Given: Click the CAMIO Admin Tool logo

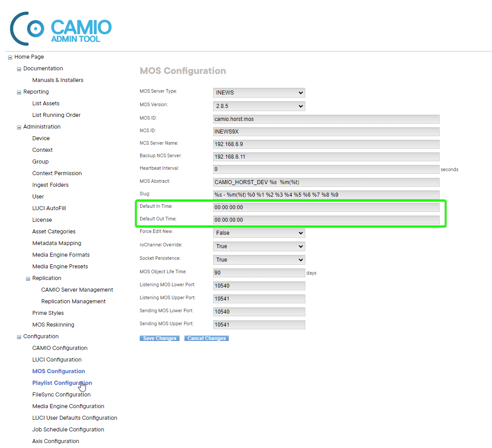Looking at the screenshot, I should coord(60,29).
